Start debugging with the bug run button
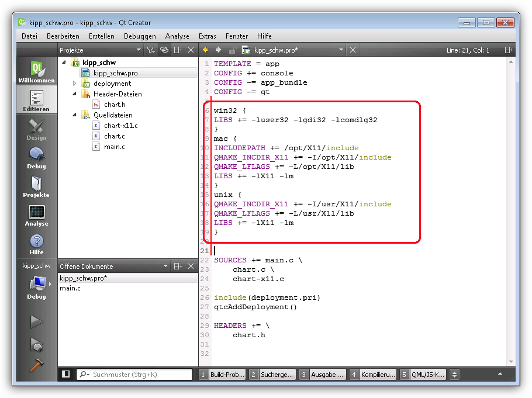 click(x=36, y=345)
